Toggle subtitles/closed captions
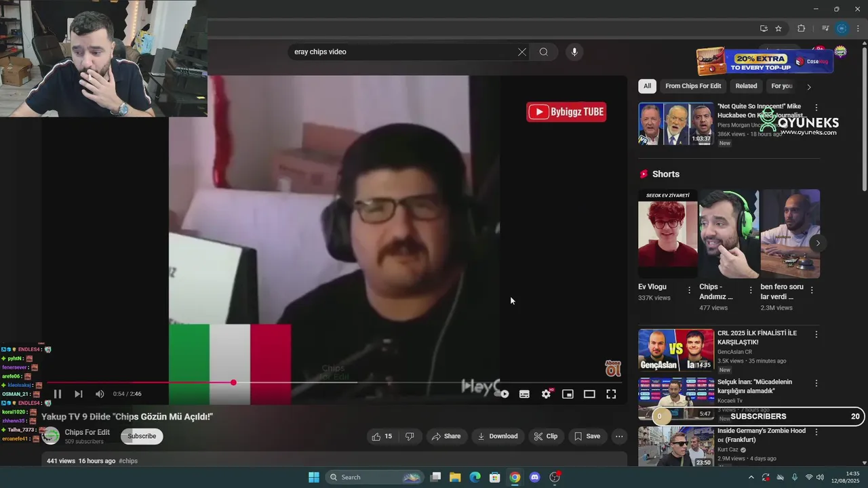This screenshot has width=868, height=488. click(x=524, y=394)
